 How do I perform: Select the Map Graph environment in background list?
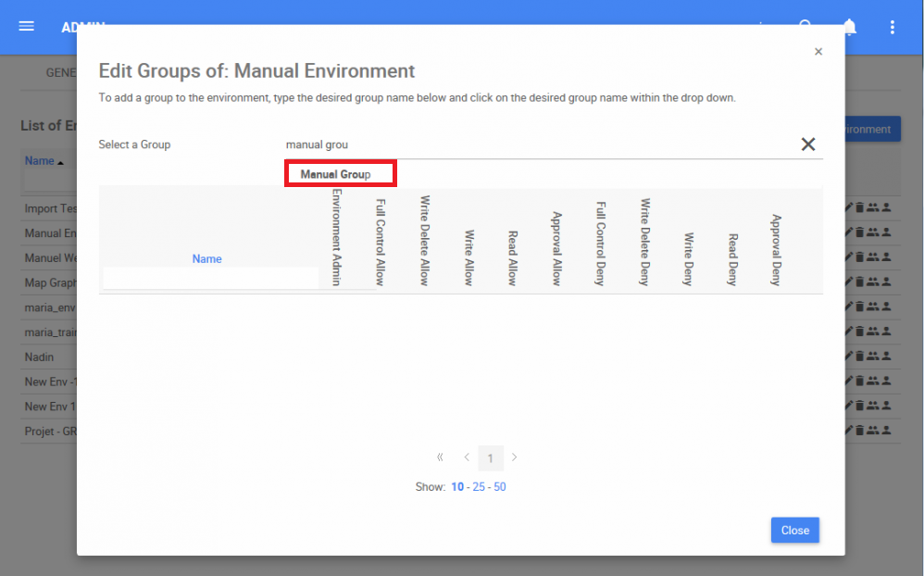pyautogui.click(x=51, y=282)
